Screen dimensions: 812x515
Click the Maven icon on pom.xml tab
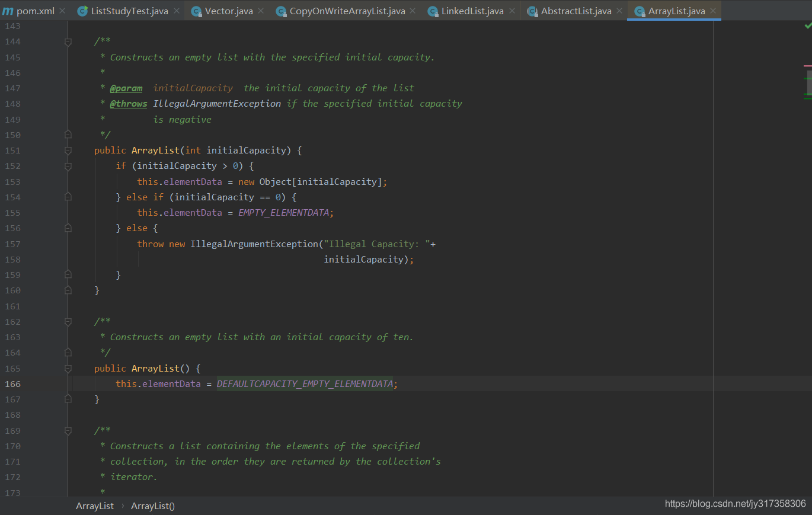tap(8, 11)
